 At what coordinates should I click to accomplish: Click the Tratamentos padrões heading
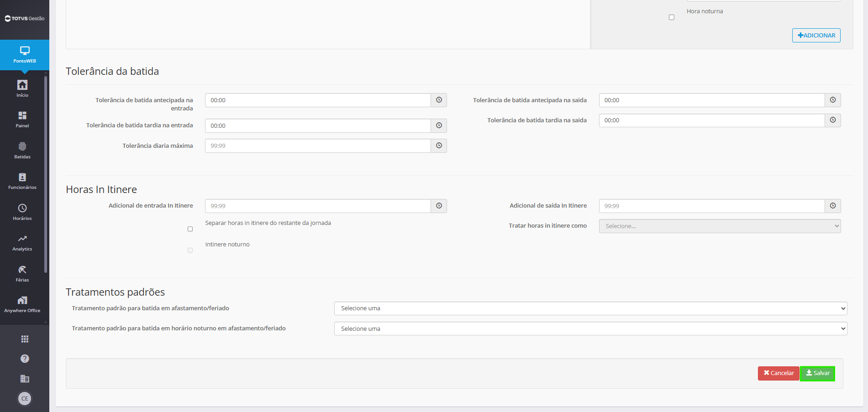point(115,292)
